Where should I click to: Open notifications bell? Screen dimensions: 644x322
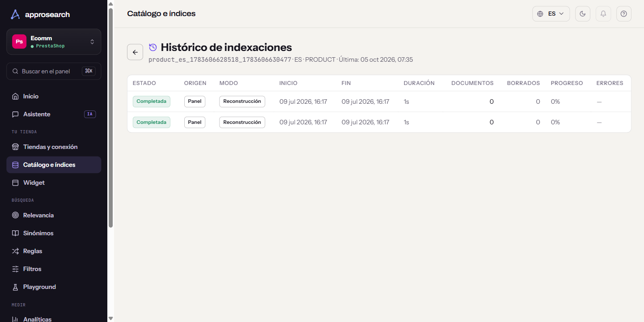coord(603,14)
